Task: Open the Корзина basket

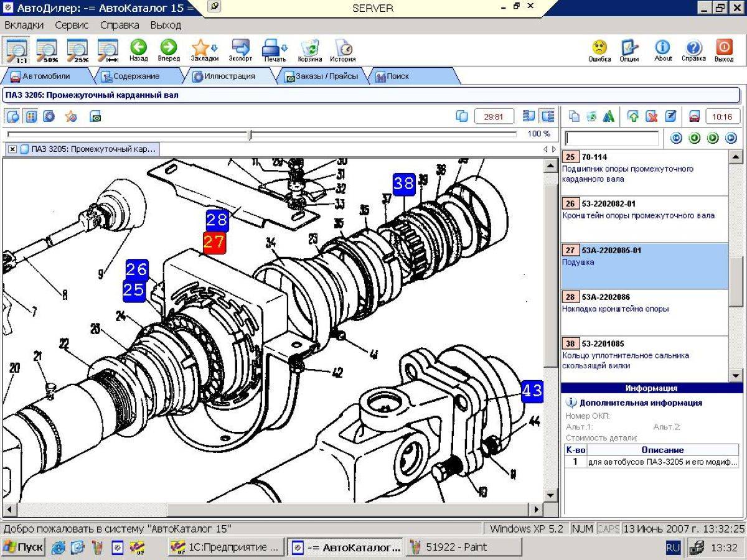Action: (x=310, y=50)
